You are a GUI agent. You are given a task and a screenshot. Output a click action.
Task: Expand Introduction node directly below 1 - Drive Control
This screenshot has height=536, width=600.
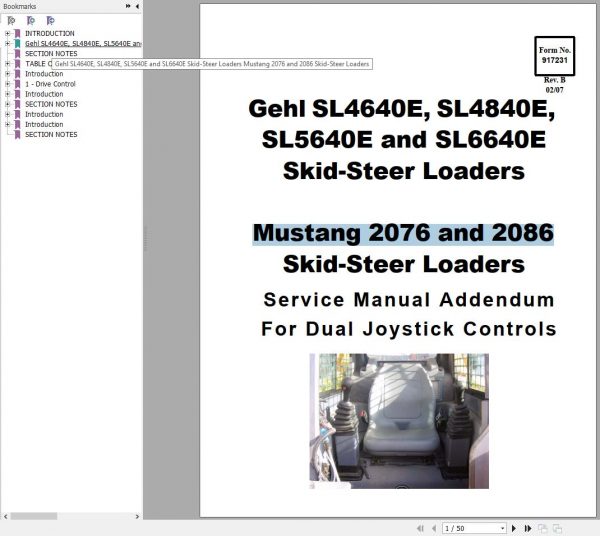point(7,94)
